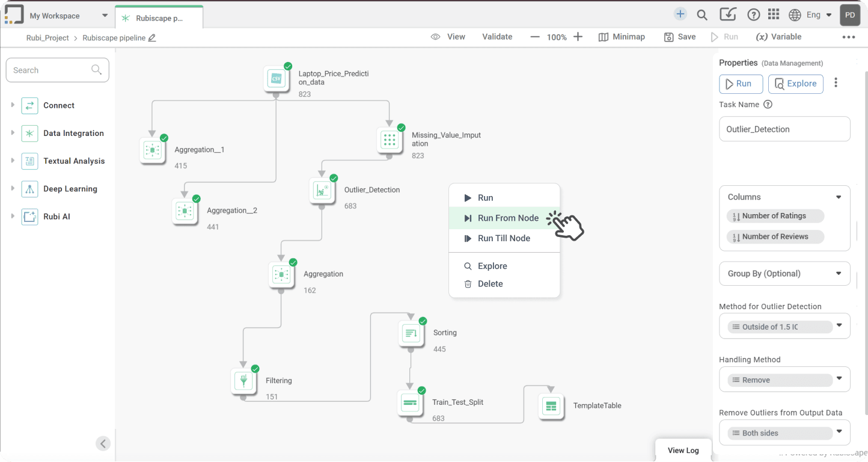
Task: Open the apps grid icon in header
Action: pyautogui.click(x=774, y=14)
